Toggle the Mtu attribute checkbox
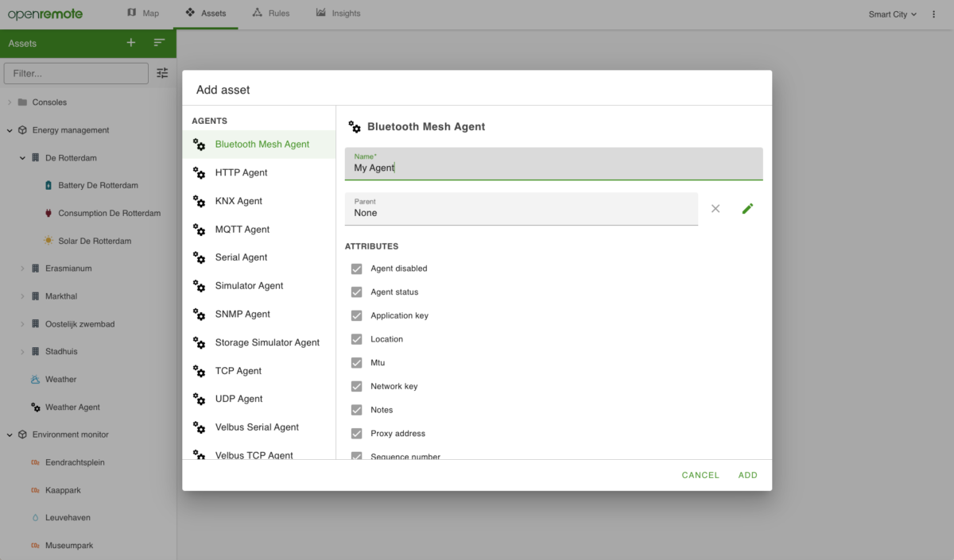 [x=357, y=363]
